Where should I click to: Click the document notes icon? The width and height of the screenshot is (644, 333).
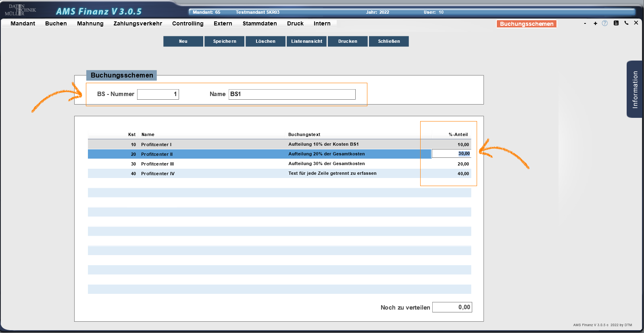616,23
